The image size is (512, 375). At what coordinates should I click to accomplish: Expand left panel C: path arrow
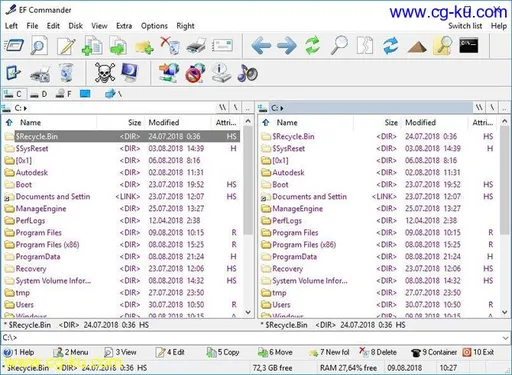click(25, 108)
